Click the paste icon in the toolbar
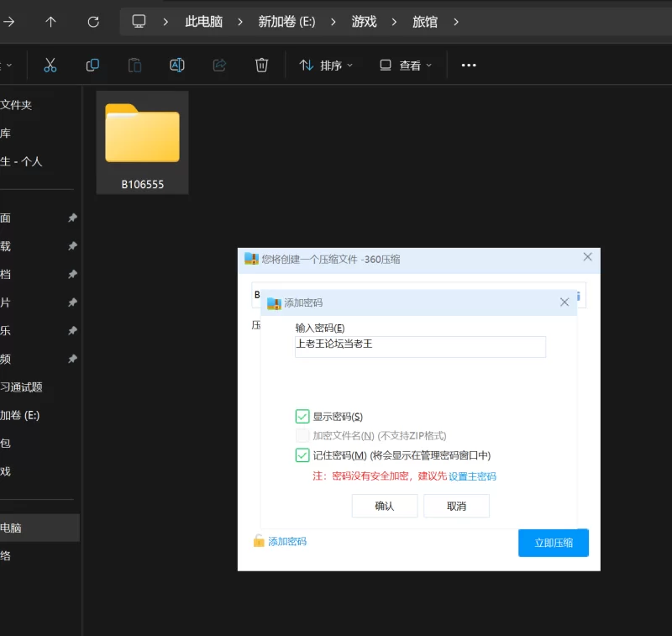Screen dimensions: 672x636 134,66
